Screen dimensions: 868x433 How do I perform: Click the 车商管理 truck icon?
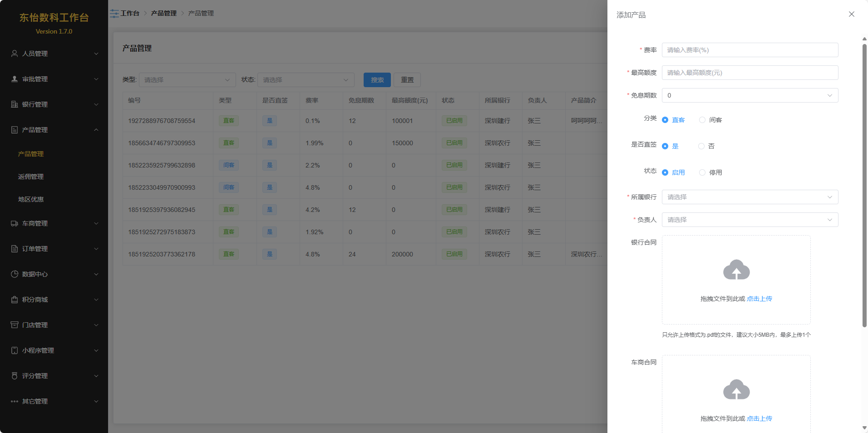click(15, 223)
